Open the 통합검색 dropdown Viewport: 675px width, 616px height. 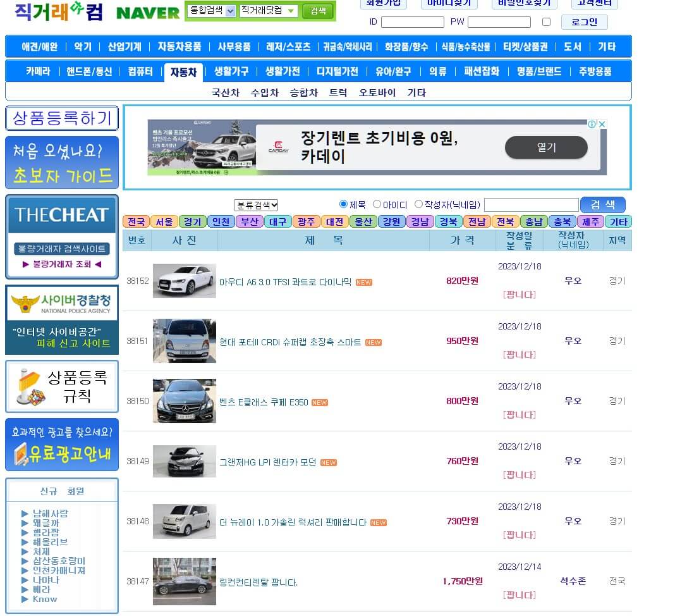212,10
